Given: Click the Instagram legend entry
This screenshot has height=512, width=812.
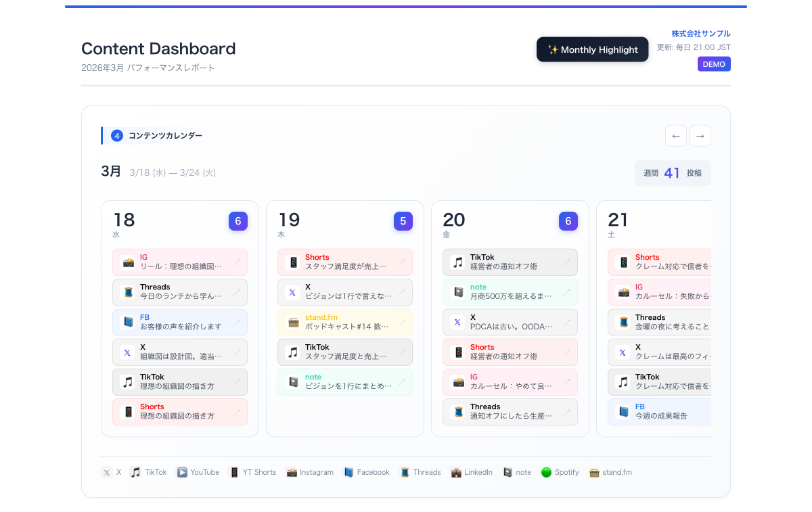Looking at the screenshot, I should pos(310,472).
